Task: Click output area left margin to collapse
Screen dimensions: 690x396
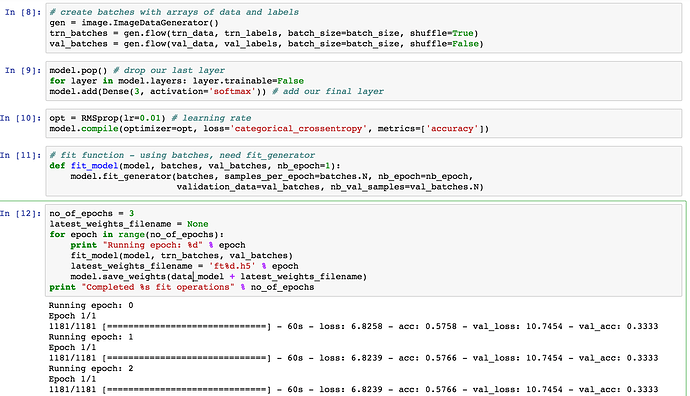Action: click(x=22, y=348)
